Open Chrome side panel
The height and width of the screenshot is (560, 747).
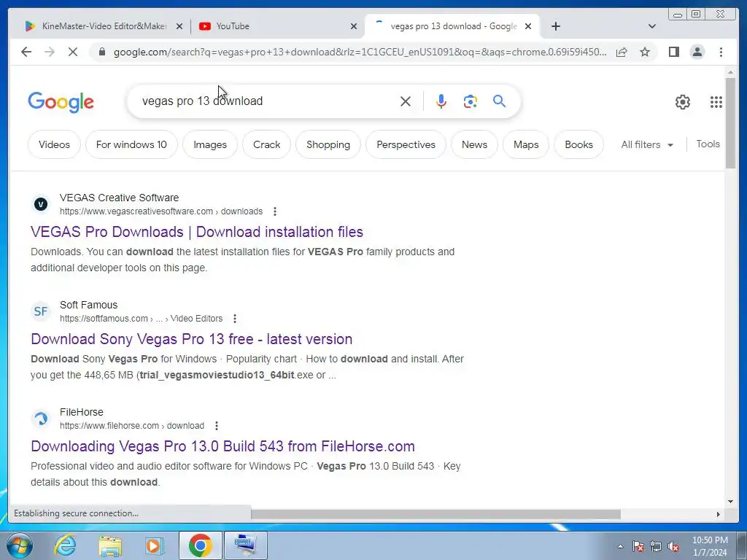point(673,52)
